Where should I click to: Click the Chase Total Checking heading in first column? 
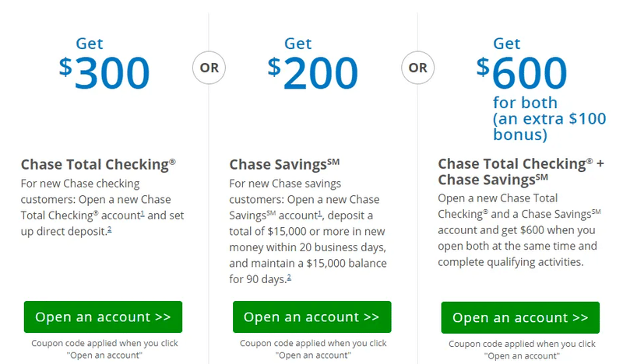coord(98,164)
